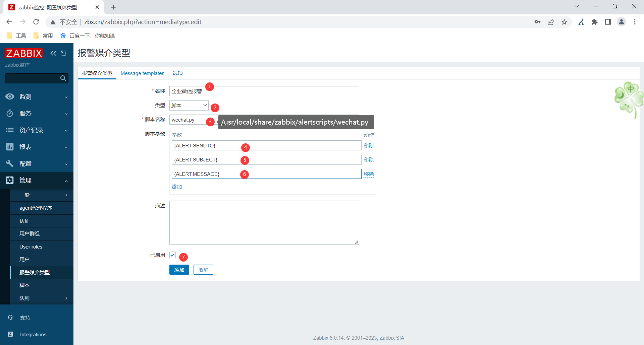
Task: Collapse the 管理 menu chevron
Action: [x=66, y=181]
